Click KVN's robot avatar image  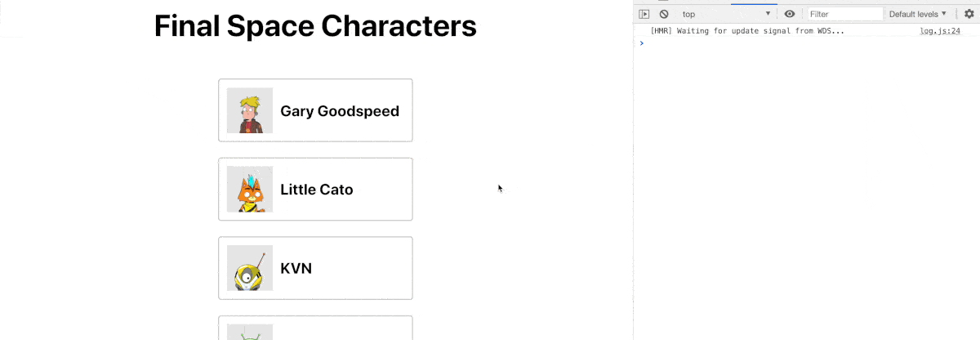(250, 268)
